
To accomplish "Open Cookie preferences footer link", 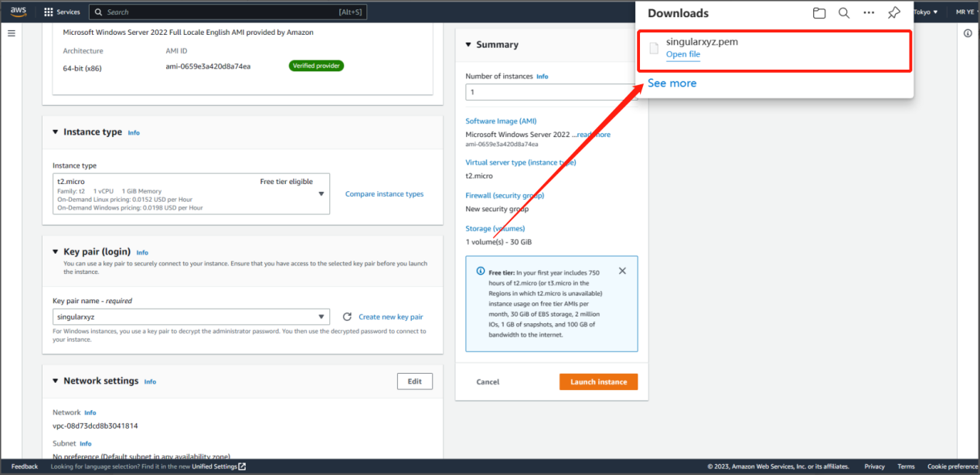I will [953, 466].
